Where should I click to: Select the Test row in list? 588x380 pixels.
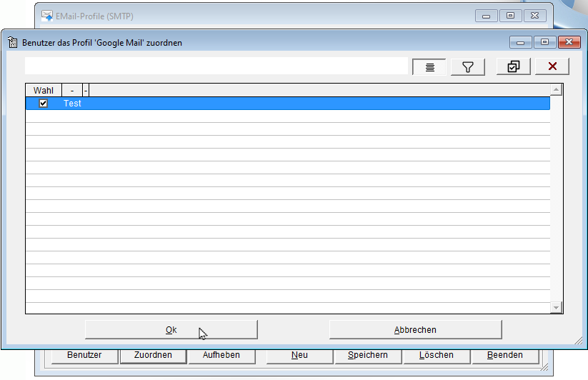[288, 104]
